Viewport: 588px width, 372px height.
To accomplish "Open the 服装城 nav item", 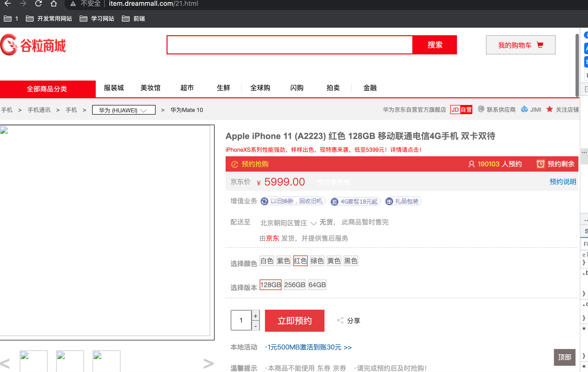I will click(x=114, y=87).
